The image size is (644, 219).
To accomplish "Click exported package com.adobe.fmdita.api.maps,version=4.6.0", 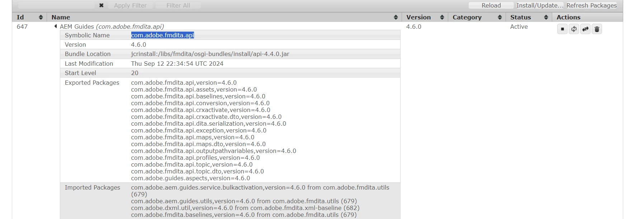I will [193, 137].
